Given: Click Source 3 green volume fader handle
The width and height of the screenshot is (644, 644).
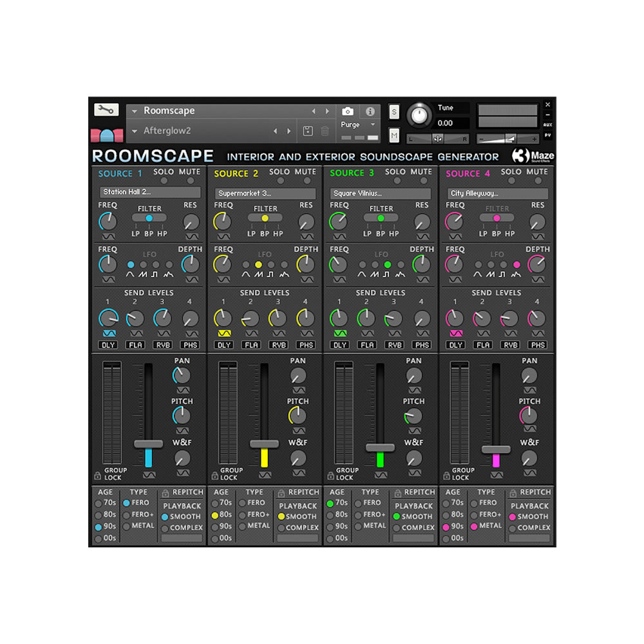Looking at the screenshot, I should [x=380, y=447].
